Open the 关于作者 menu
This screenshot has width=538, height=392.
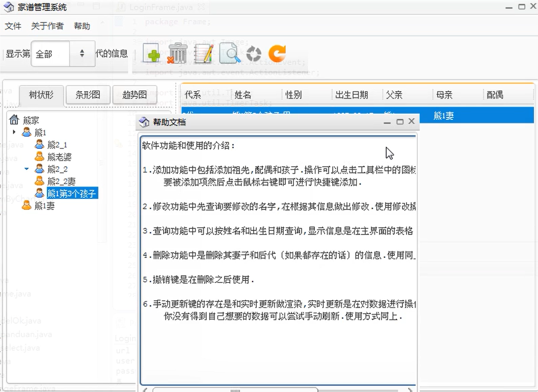click(47, 26)
